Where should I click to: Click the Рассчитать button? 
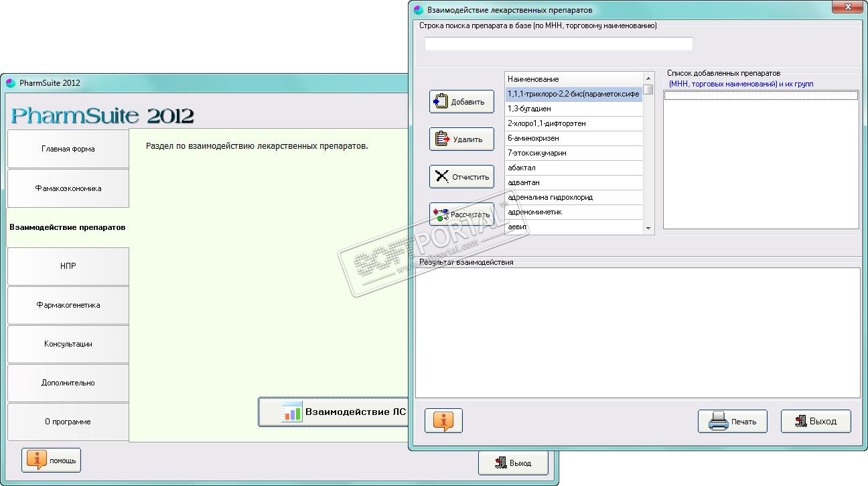click(461, 215)
